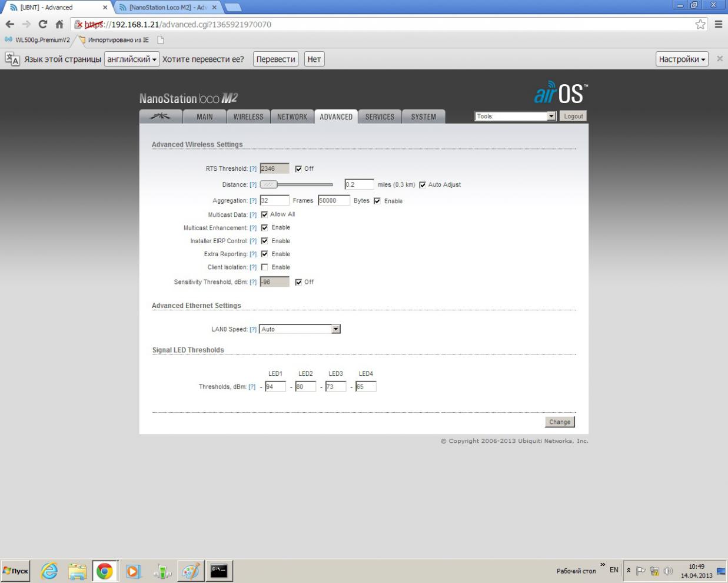Show hidden system tray icons
728x583 pixels.
(629, 571)
